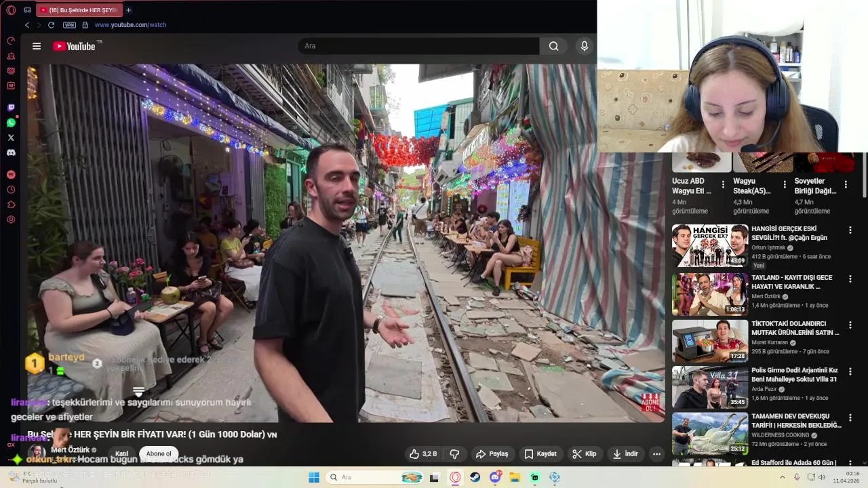
Task: Open the Windows Start menu
Action: 314,477
